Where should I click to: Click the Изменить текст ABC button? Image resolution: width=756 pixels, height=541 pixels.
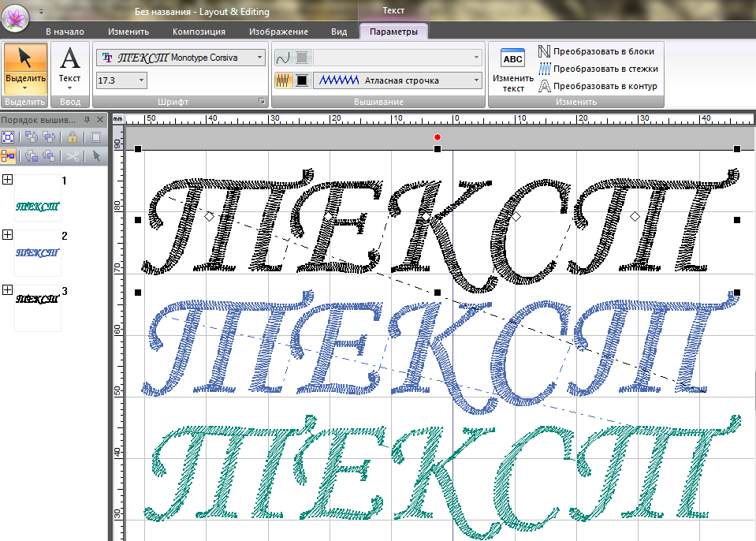click(512, 69)
